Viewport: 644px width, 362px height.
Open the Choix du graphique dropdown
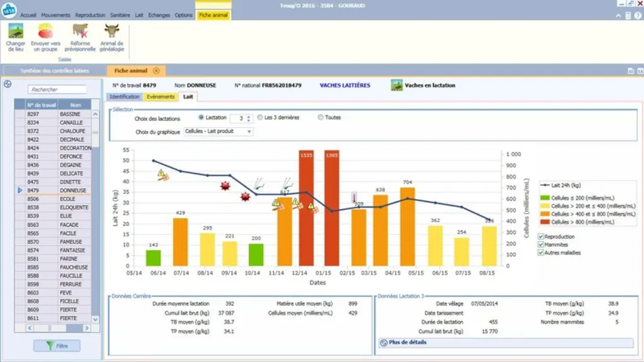tap(218, 131)
